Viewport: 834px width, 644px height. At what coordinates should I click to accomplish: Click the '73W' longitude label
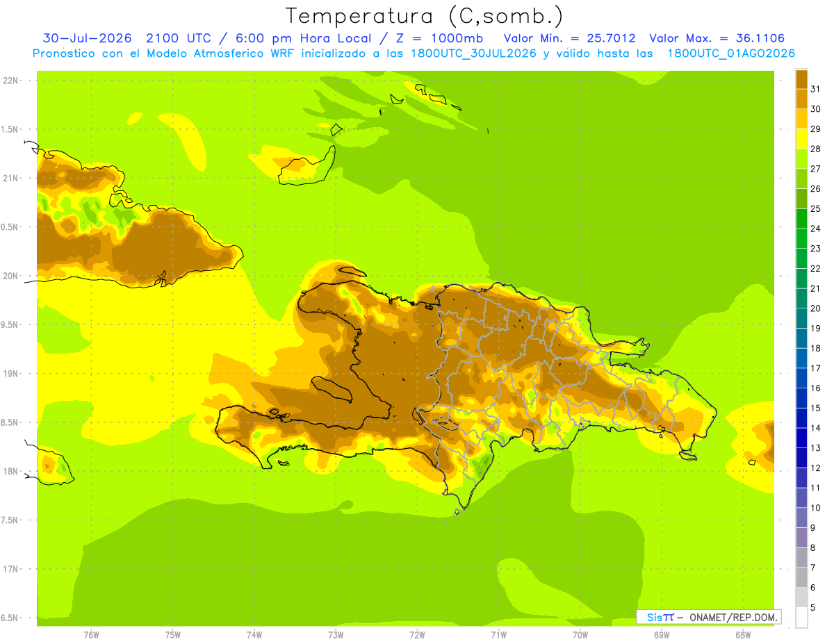point(336,635)
